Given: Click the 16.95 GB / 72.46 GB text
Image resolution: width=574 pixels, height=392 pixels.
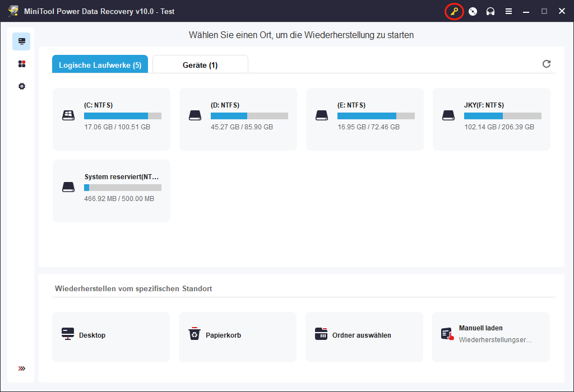Looking at the screenshot, I should pos(369,127).
